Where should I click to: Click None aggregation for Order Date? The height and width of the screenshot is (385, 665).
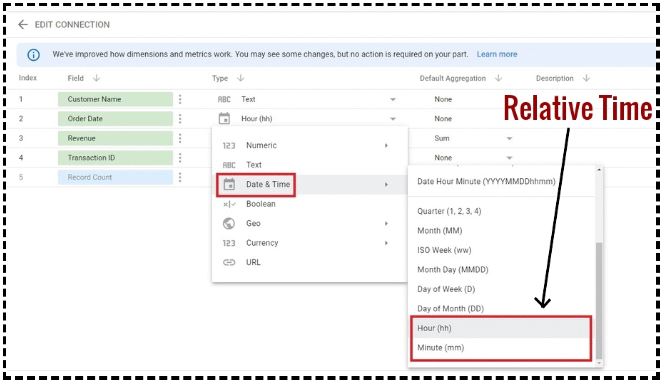point(443,119)
